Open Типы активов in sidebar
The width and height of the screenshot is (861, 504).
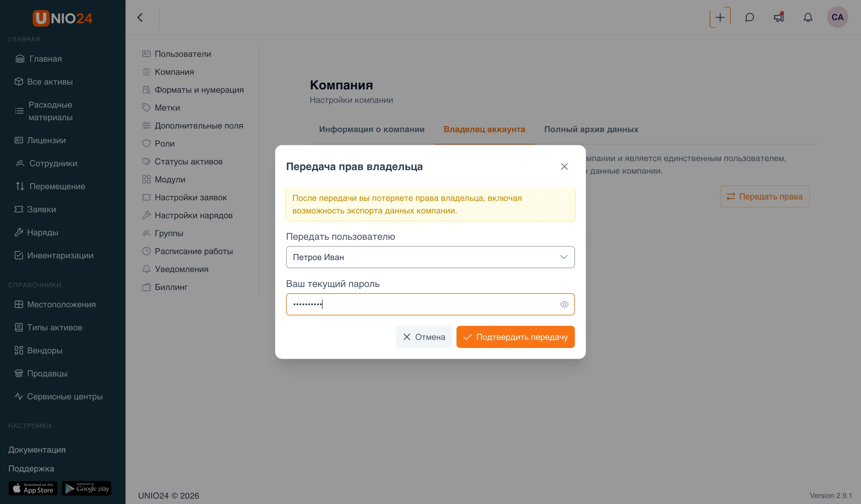(48, 327)
